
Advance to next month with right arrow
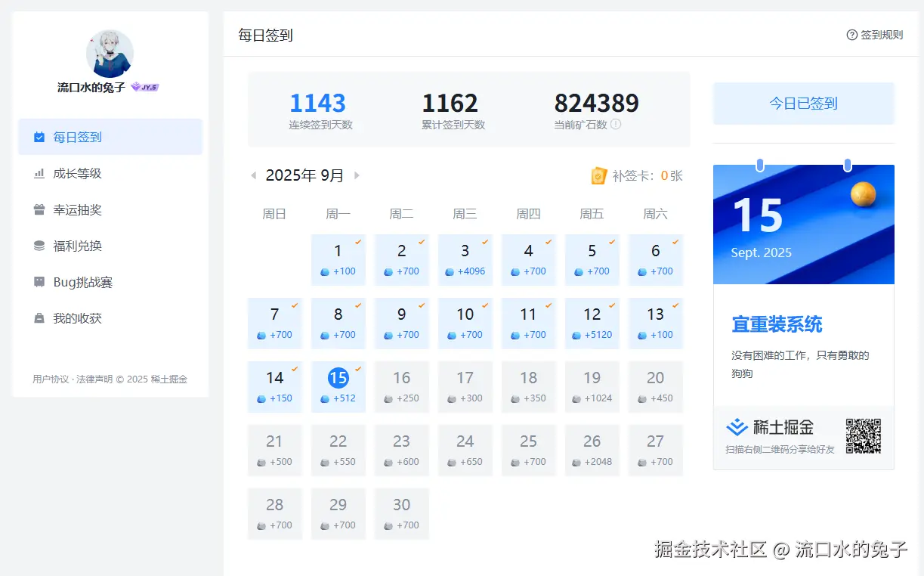click(x=357, y=175)
